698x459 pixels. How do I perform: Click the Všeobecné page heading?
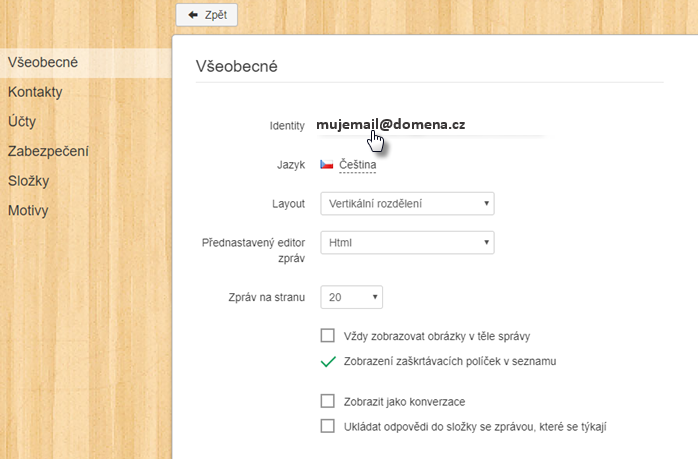pyautogui.click(x=236, y=66)
